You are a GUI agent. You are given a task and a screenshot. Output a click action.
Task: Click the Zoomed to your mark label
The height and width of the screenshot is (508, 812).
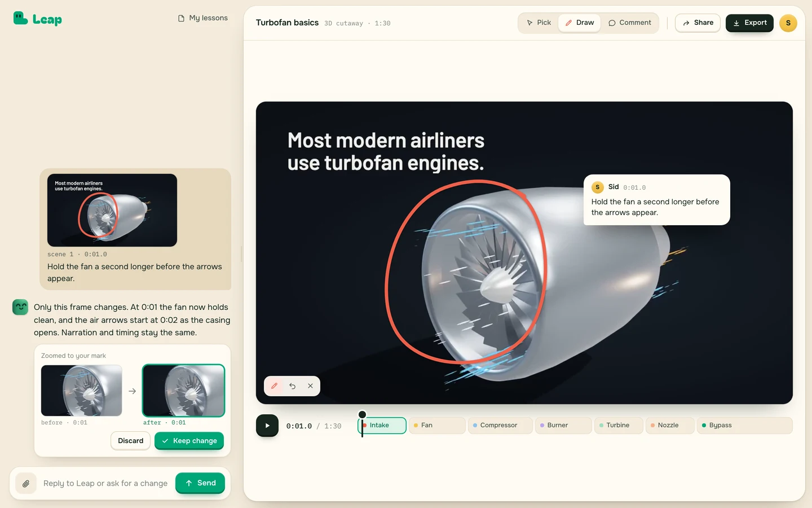pos(73,356)
